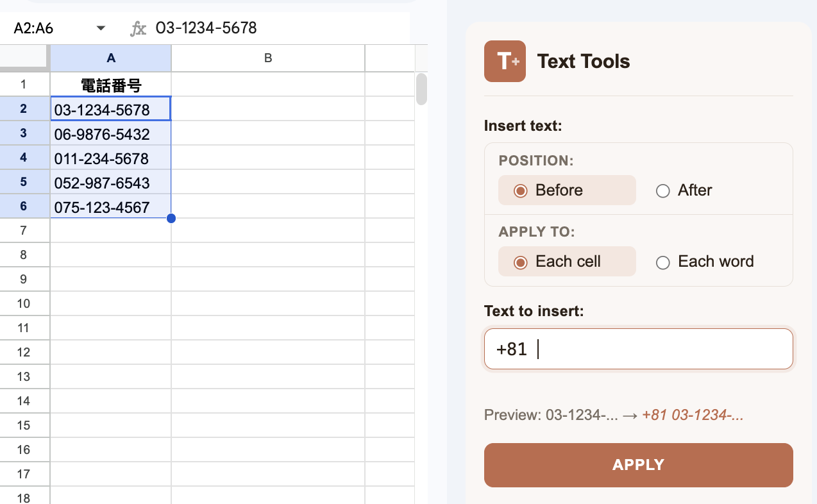Click the Text Tools T+ icon

[505, 61]
